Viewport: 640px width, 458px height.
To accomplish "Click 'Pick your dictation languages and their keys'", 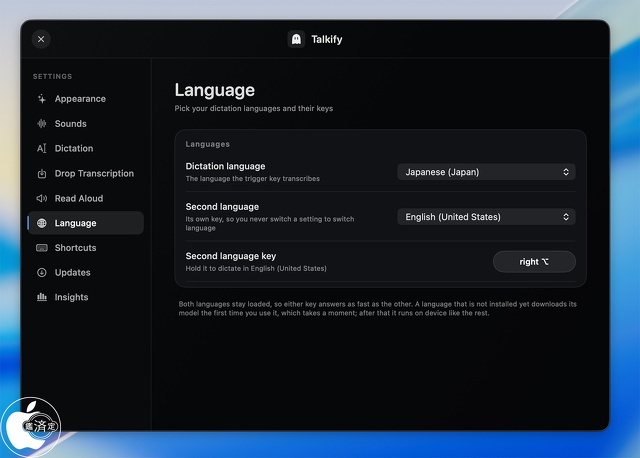I will (x=253, y=109).
